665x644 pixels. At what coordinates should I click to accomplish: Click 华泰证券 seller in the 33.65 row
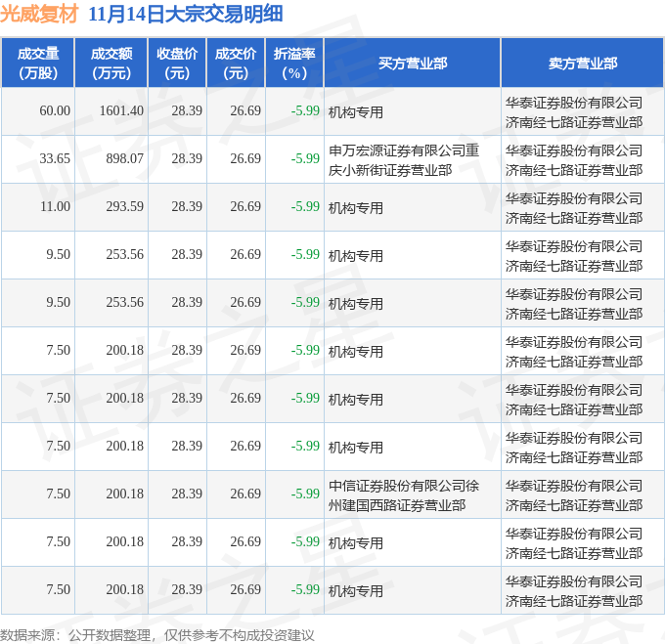pos(574,159)
